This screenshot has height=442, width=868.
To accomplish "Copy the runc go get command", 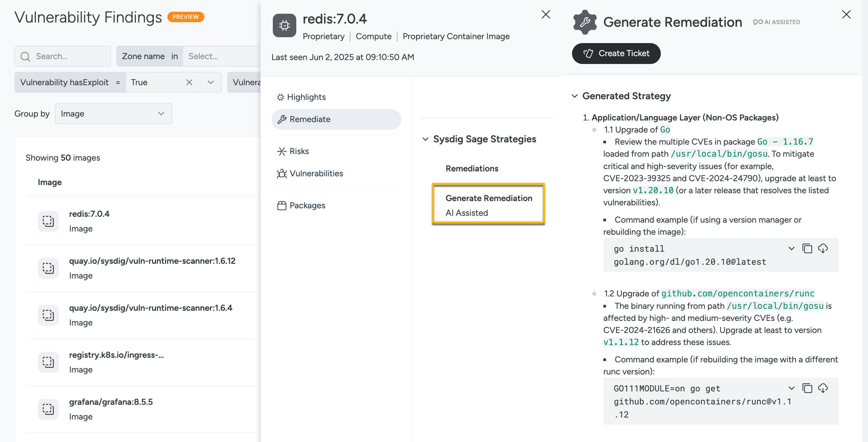I will click(807, 388).
